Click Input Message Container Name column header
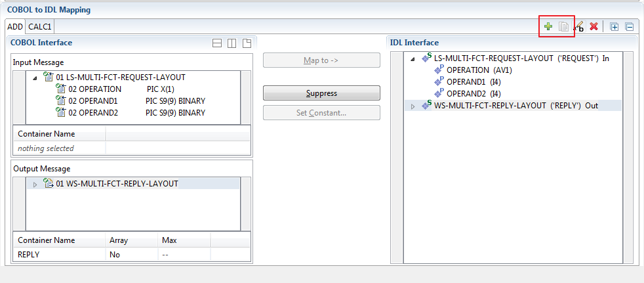The height and width of the screenshot is (283, 644). 60,134
